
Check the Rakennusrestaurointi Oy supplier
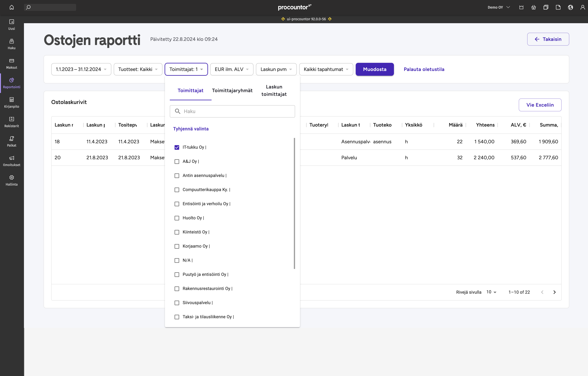177,289
